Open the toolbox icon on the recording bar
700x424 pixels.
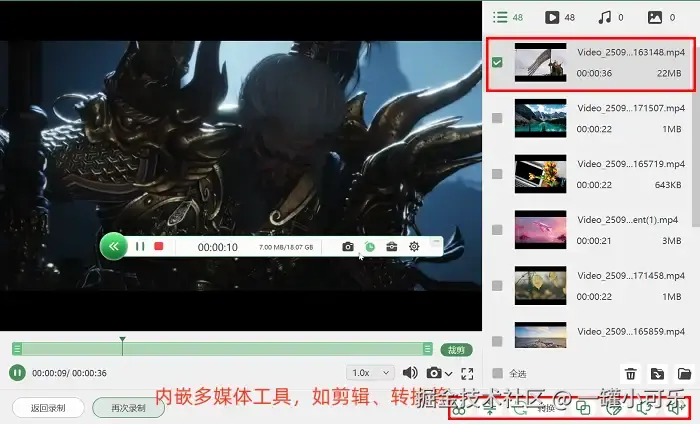[x=392, y=247]
